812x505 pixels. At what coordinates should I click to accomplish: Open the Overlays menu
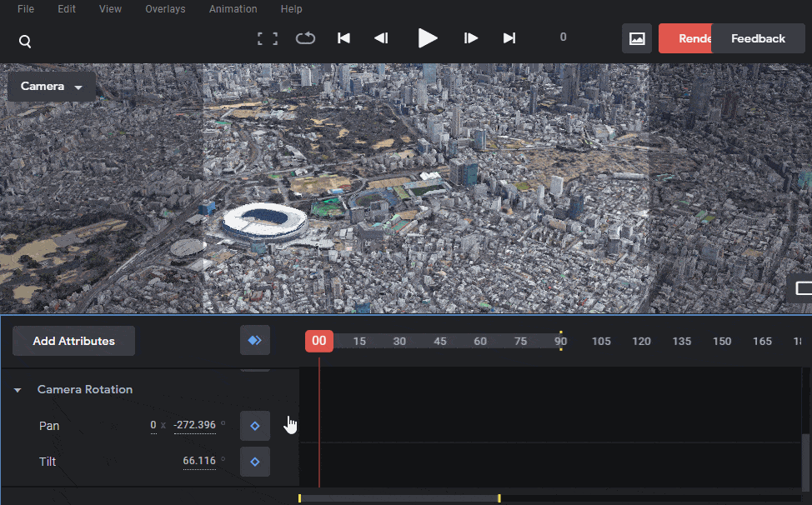pyautogui.click(x=164, y=9)
